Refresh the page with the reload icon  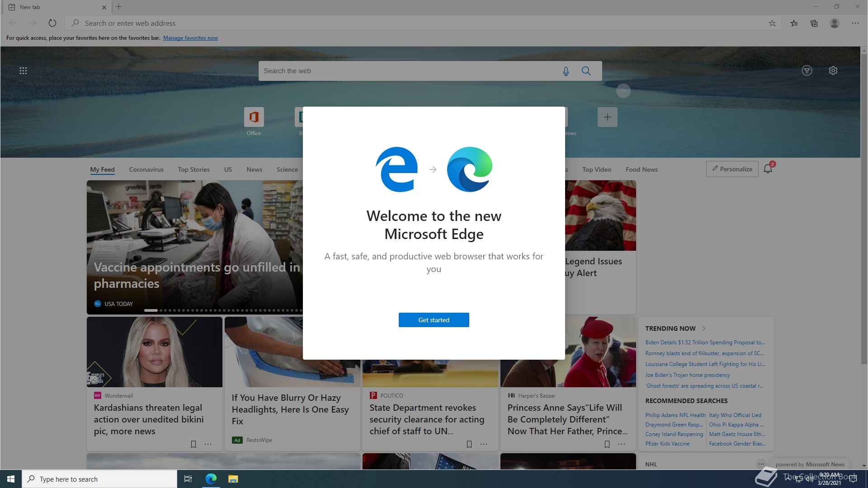[52, 23]
